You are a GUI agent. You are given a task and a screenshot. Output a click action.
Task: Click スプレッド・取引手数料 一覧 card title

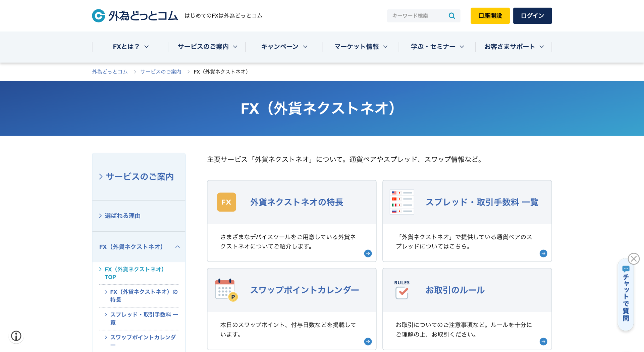point(482,202)
